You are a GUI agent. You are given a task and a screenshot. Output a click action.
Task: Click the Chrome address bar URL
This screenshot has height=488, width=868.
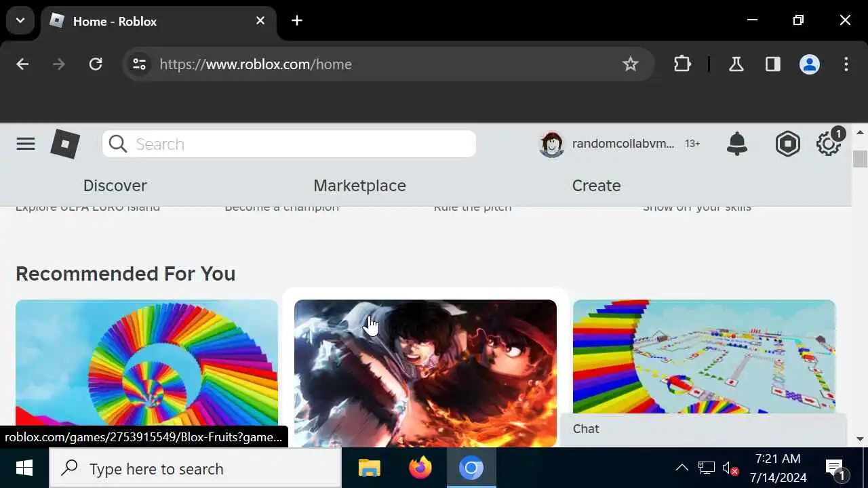coord(256,64)
